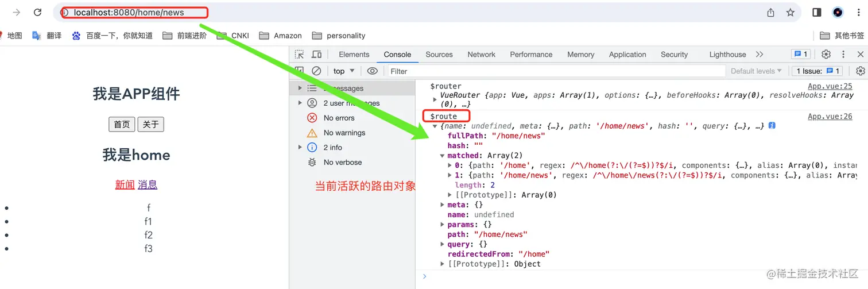Switch to the Memory tab

(580, 55)
